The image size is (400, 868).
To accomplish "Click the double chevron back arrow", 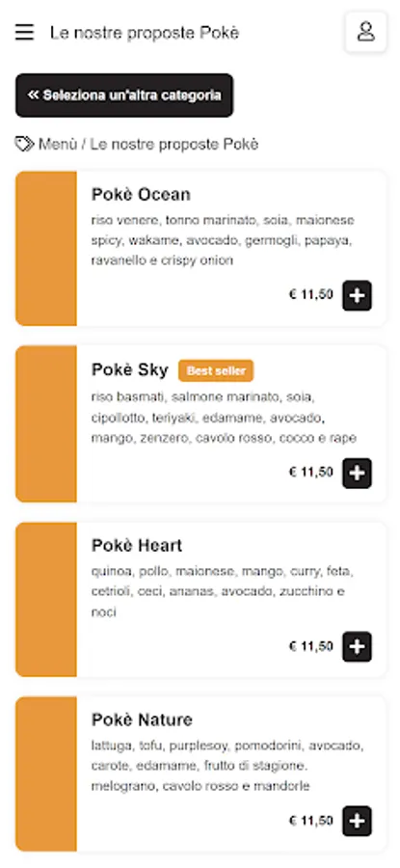I will click(33, 95).
